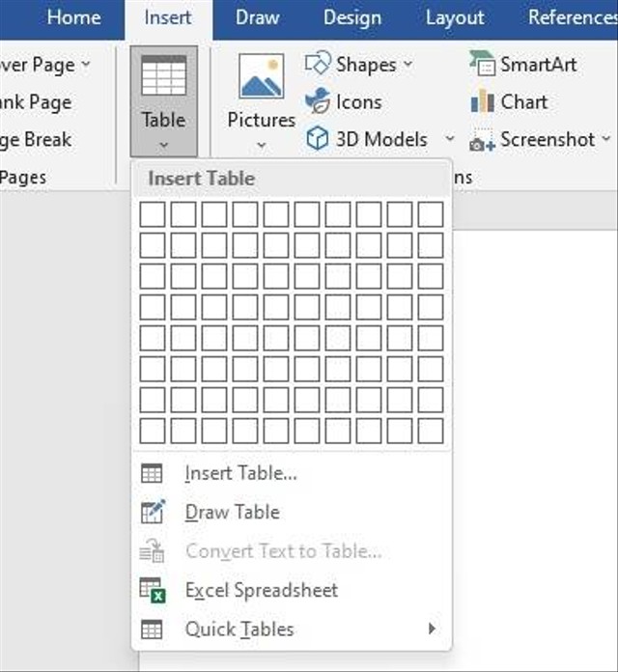Expand the Shapes dropdown arrow
618x672 pixels.
click(x=407, y=65)
